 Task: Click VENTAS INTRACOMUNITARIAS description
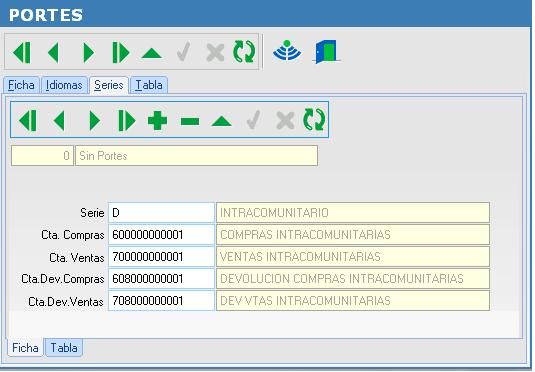pos(353,257)
